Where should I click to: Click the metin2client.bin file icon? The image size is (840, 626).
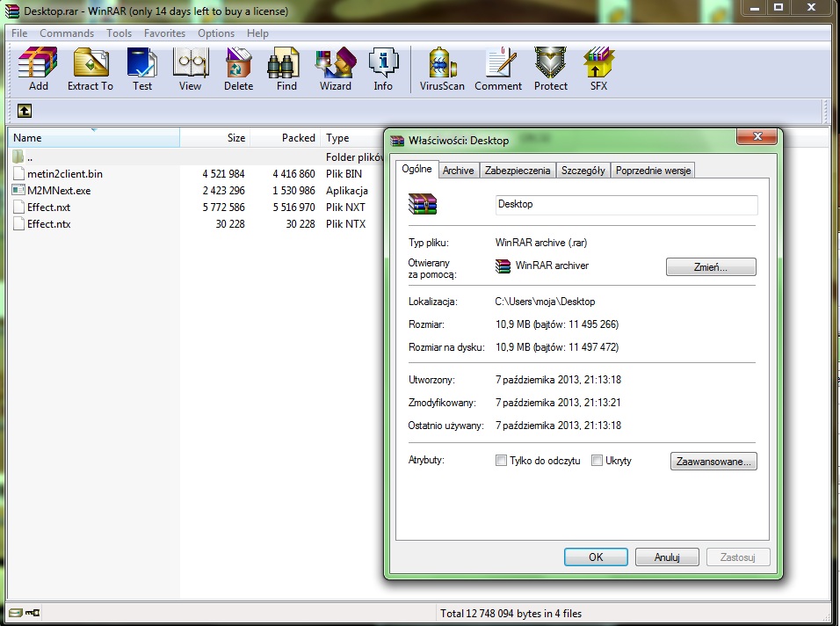coord(18,174)
